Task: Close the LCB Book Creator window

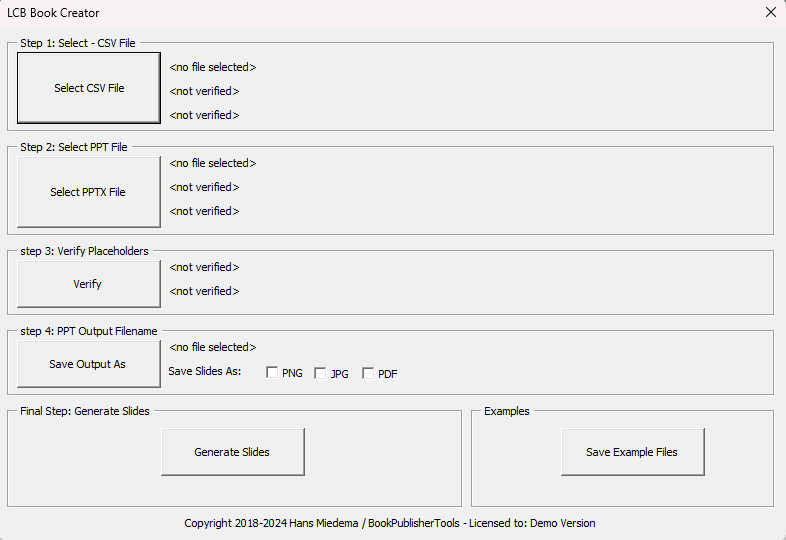Action: 771,12
